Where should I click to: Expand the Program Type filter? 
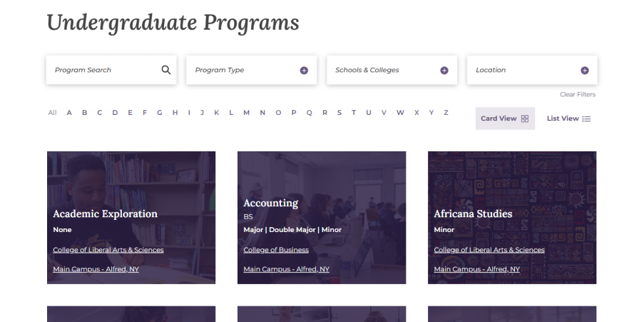tap(251, 70)
